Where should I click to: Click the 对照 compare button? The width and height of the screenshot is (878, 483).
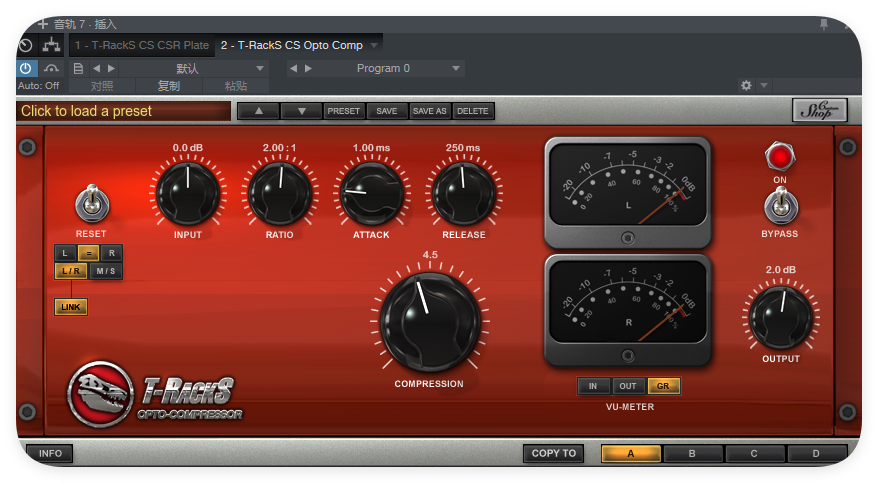[x=102, y=86]
